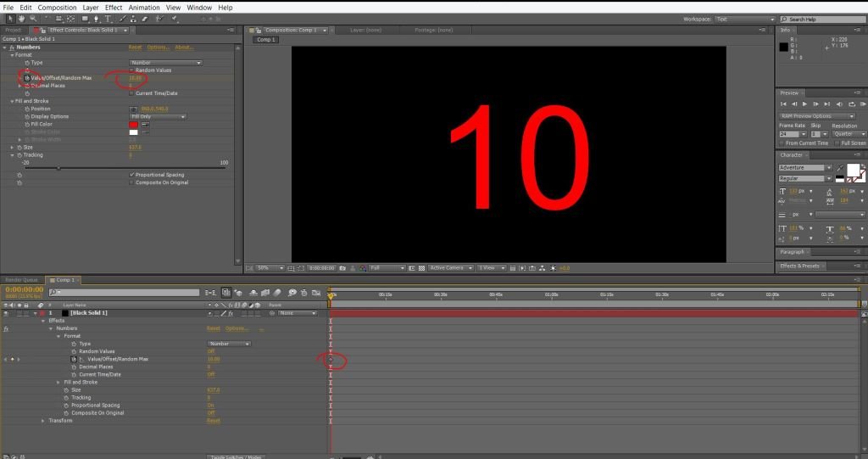Toggle Loop button in Preview panel
The image size is (868, 459).
click(x=852, y=104)
